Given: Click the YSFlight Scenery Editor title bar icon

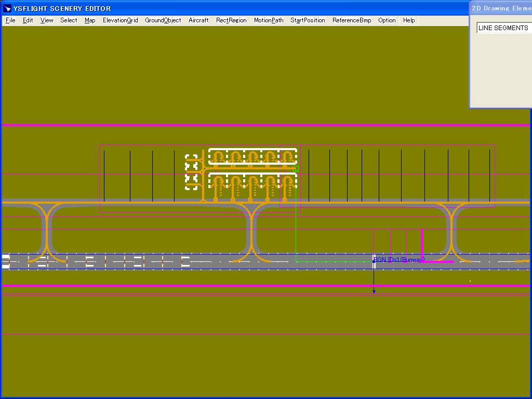Looking at the screenshot, I should [7, 8].
